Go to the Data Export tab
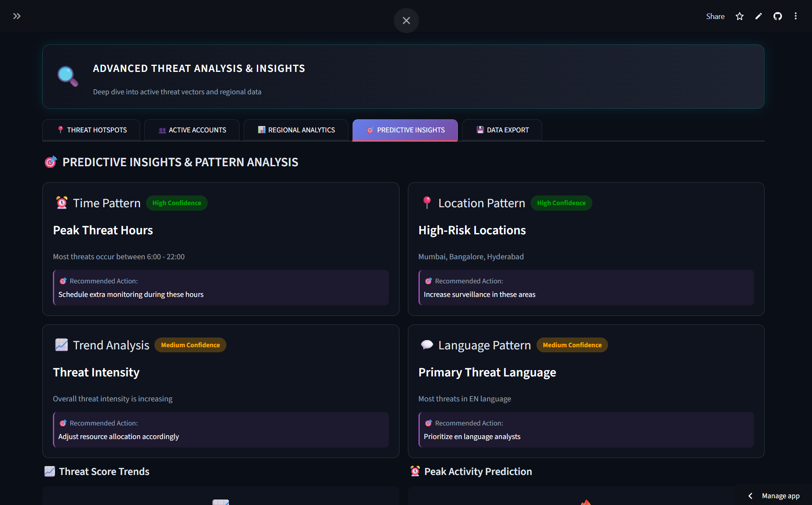This screenshot has width=812, height=505. click(502, 130)
